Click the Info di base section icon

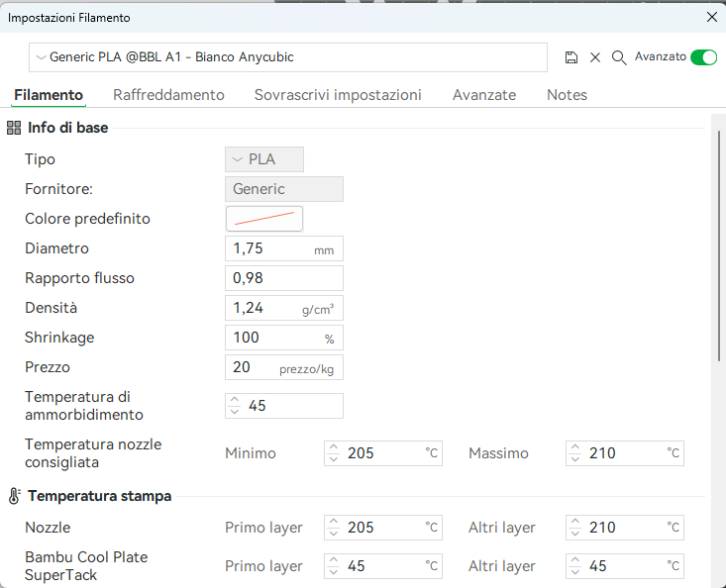click(x=14, y=128)
